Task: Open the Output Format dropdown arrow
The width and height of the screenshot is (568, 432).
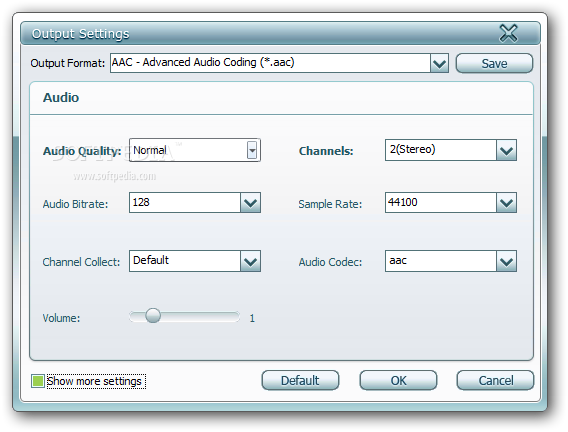Action: point(439,63)
